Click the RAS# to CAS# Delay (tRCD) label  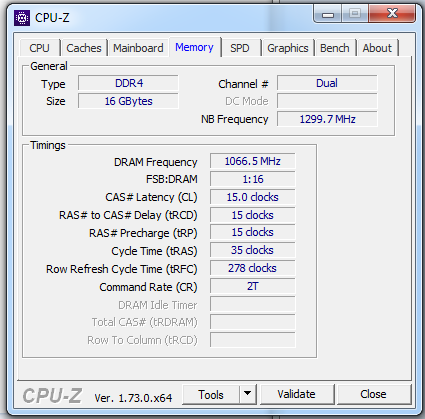128,215
